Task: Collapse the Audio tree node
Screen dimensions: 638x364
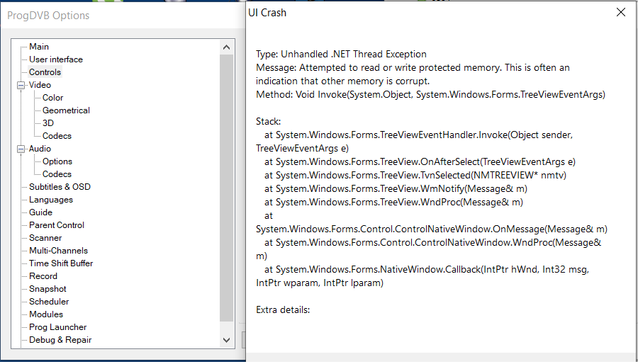Action: coord(21,149)
